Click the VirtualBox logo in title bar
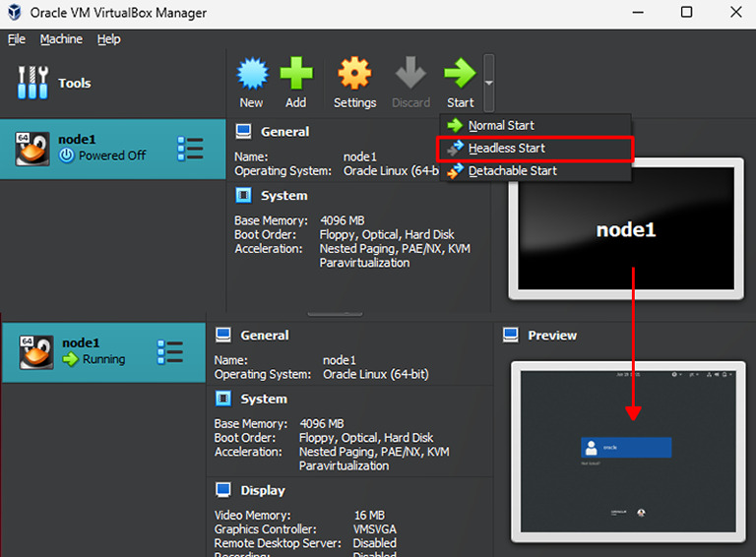 coord(15,12)
